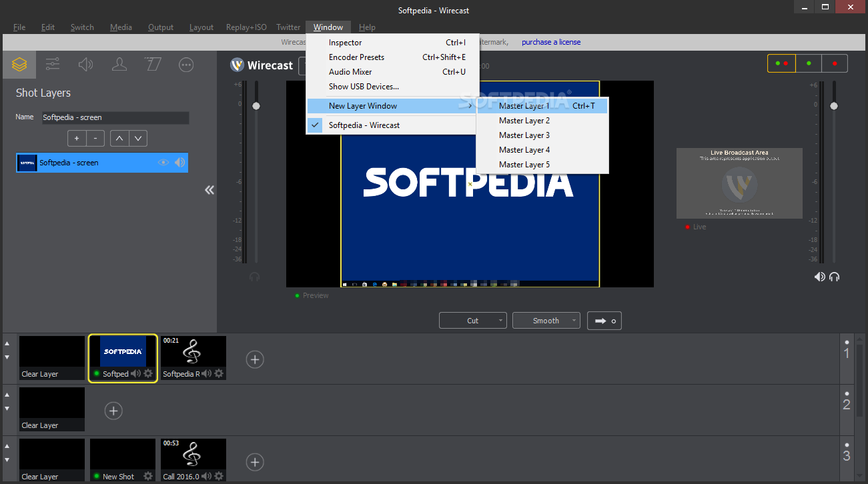Click the shot Name input field
The image size is (868, 484).
[x=115, y=117]
